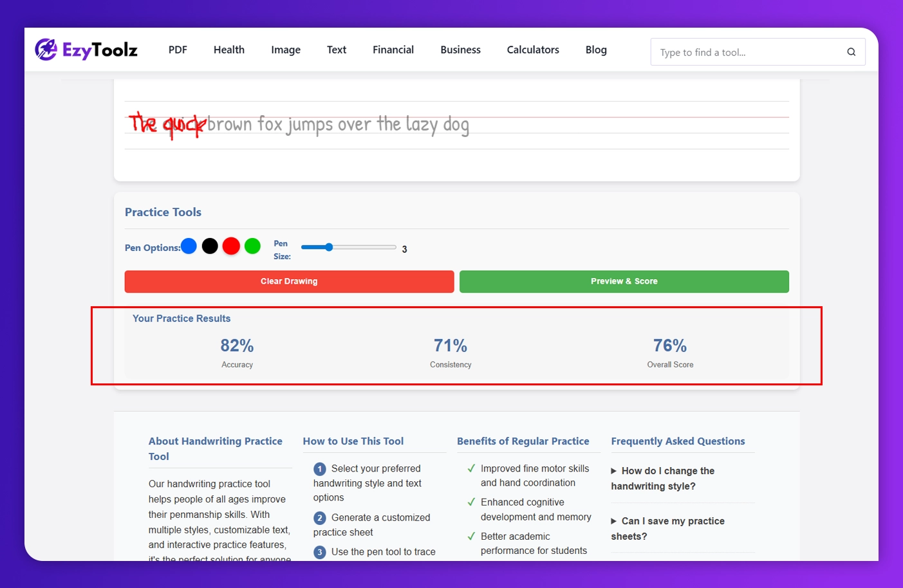Screen dimensions: 903x588
Task: Select the black pen color option
Action: tap(210, 246)
